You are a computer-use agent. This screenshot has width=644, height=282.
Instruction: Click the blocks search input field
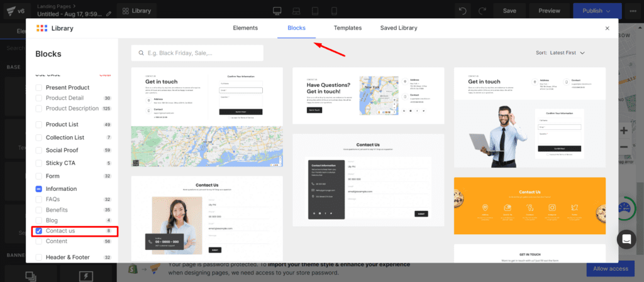tap(197, 53)
